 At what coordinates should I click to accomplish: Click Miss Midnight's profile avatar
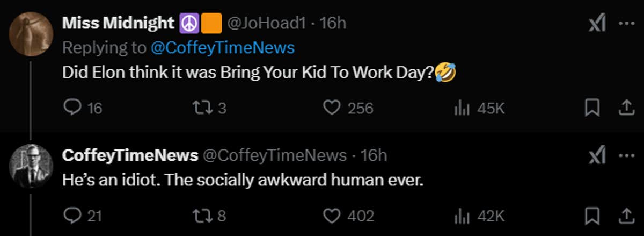pos(31,34)
